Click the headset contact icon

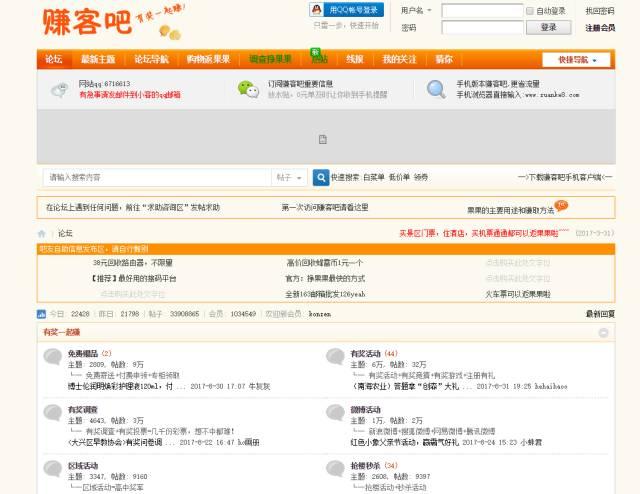click(x=60, y=90)
